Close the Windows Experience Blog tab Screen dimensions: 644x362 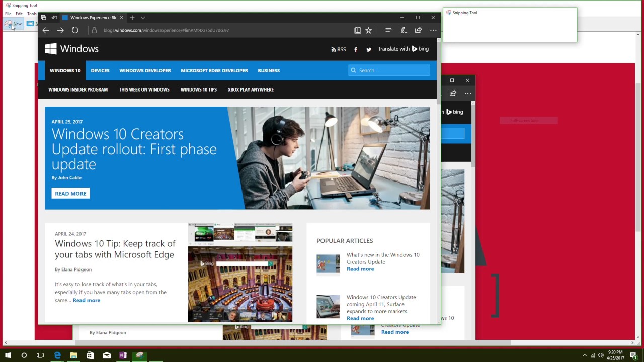(121, 18)
